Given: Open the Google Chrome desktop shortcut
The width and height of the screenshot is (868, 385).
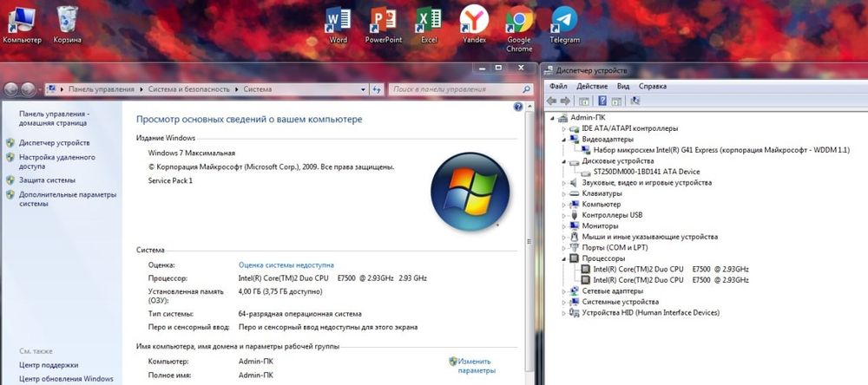Looking at the screenshot, I should [519, 29].
